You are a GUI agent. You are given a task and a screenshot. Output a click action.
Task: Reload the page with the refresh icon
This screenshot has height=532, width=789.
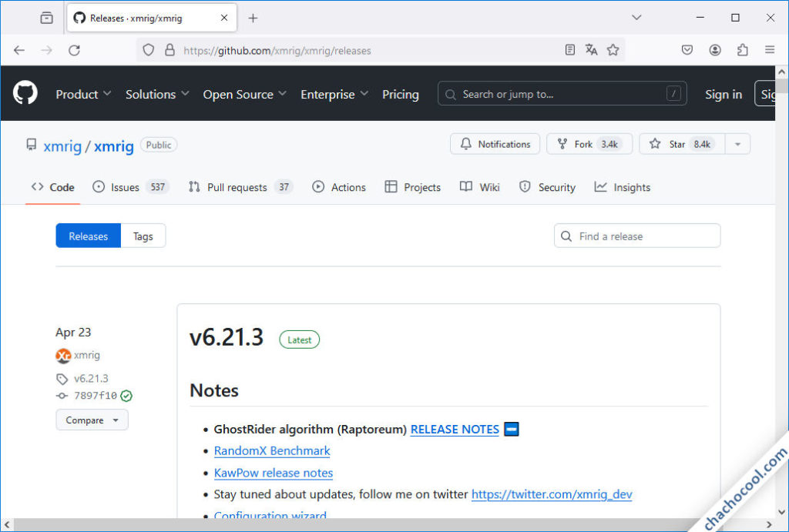point(74,50)
